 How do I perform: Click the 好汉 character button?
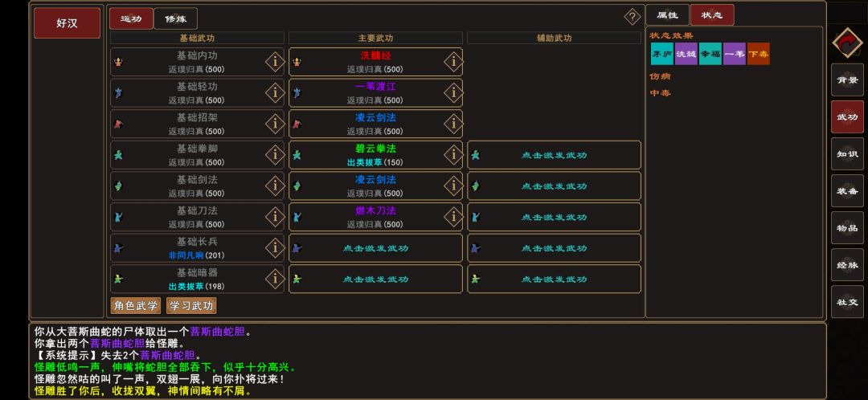click(x=67, y=23)
